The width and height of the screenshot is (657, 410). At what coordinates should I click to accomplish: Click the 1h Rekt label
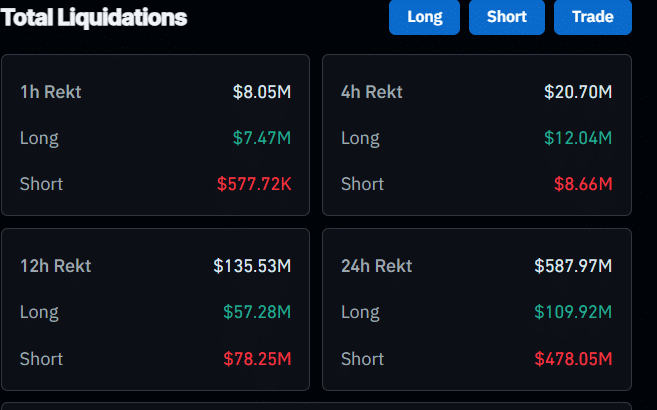point(51,92)
